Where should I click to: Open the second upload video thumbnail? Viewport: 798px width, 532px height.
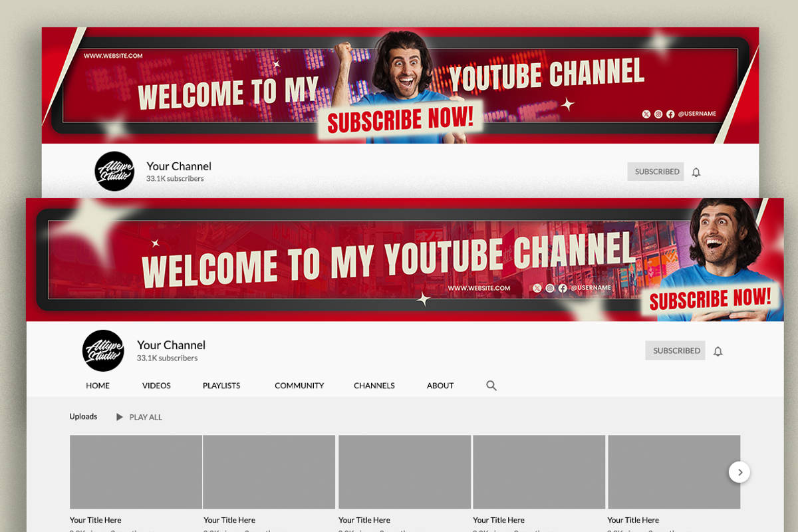[269, 472]
